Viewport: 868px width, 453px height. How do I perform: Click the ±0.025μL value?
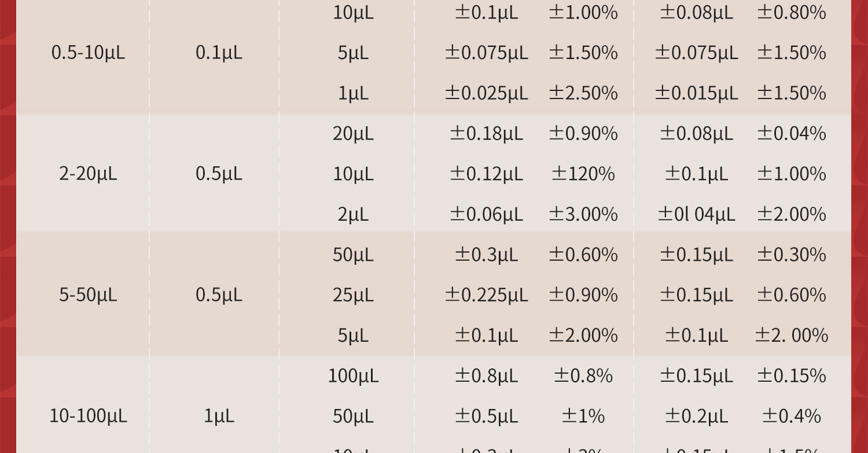486,93
